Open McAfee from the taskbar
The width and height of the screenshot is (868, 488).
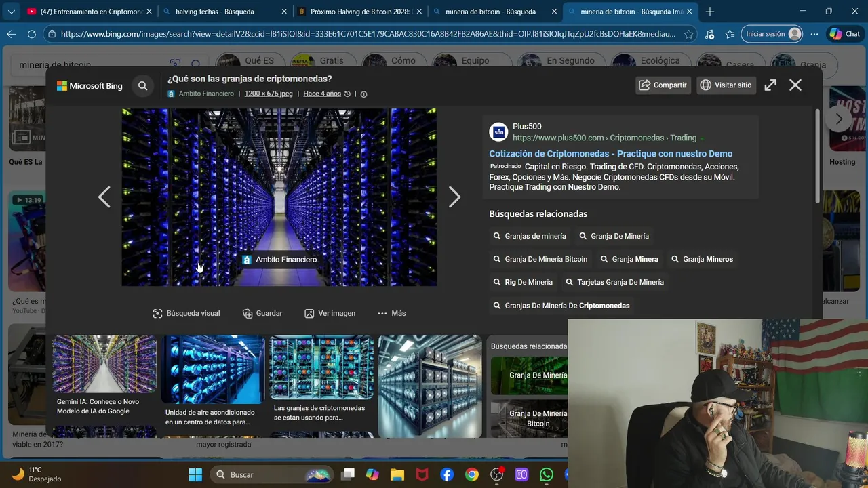click(x=422, y=474)
